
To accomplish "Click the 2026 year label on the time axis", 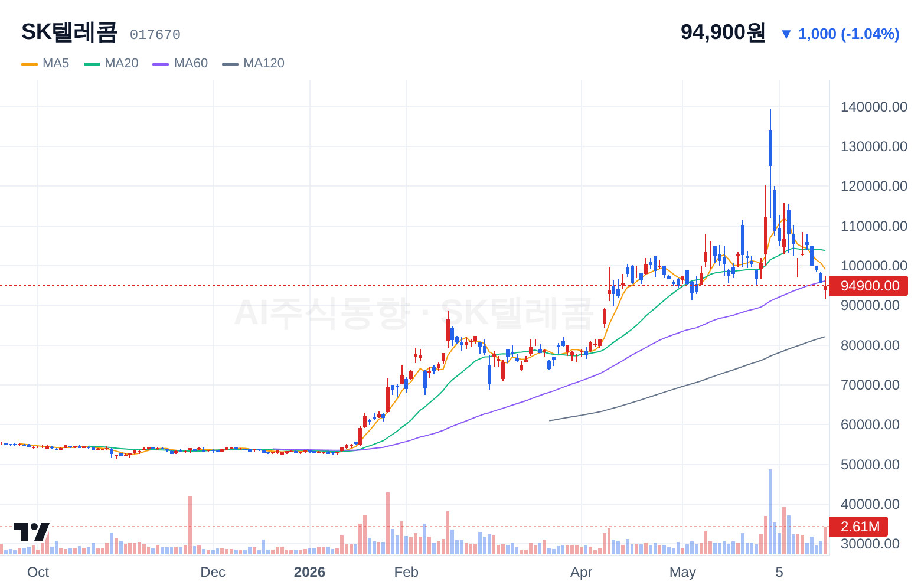I will tap(309, 572).
